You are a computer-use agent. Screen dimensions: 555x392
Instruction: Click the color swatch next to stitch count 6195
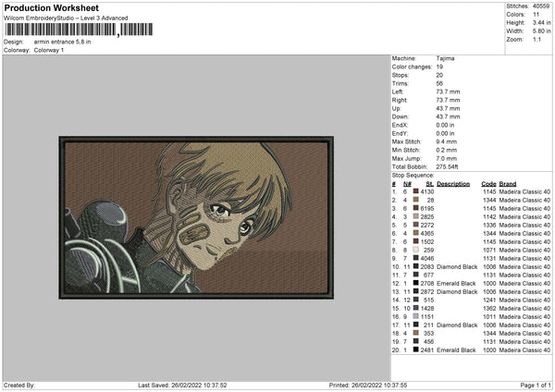tap(416, 208)
